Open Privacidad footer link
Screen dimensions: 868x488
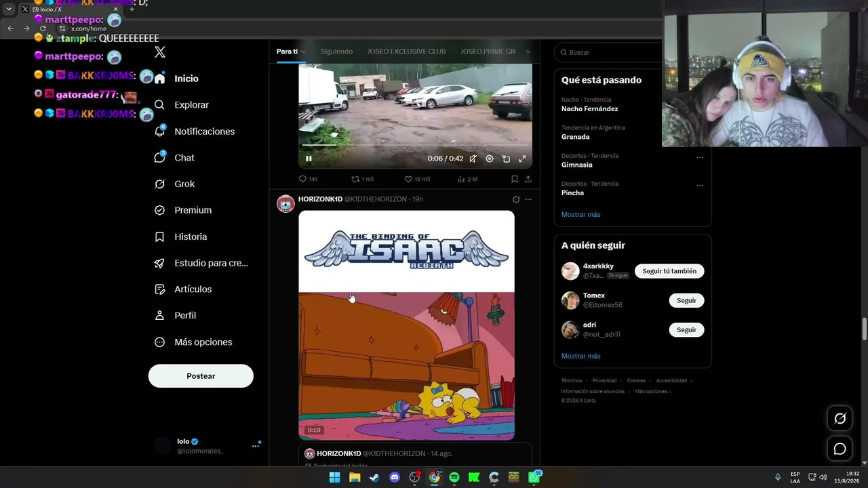click(x=604, y=381)
